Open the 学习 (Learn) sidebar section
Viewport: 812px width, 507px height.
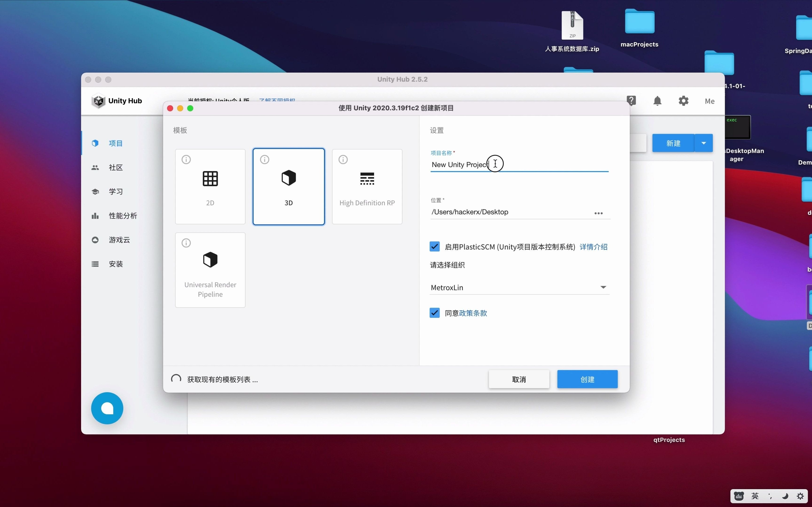point(116,192)
